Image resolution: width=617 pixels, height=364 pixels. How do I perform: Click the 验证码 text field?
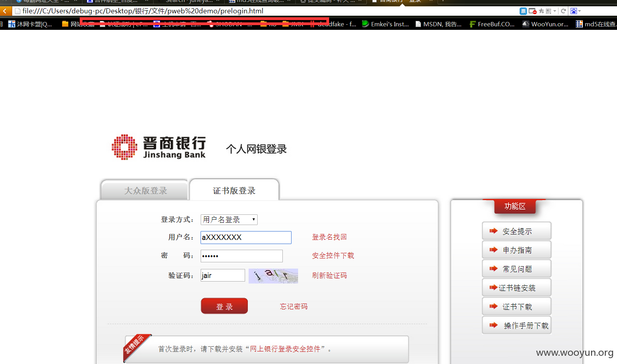point(223,275)
